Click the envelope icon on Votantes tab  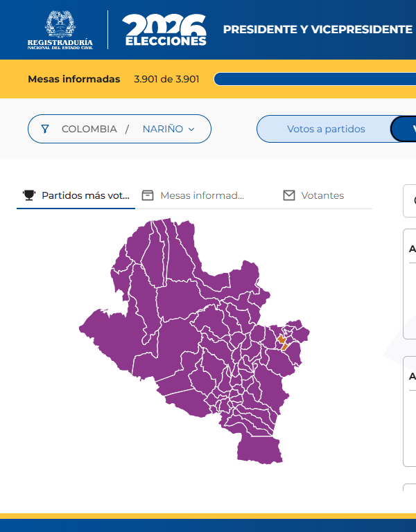coord(289,195)
